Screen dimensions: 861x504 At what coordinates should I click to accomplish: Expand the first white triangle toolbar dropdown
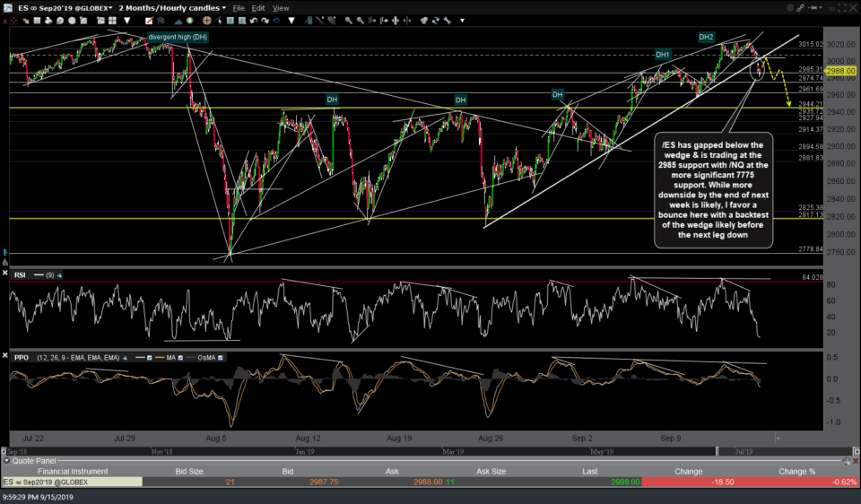pyautogui.click(x=126, y=21)
